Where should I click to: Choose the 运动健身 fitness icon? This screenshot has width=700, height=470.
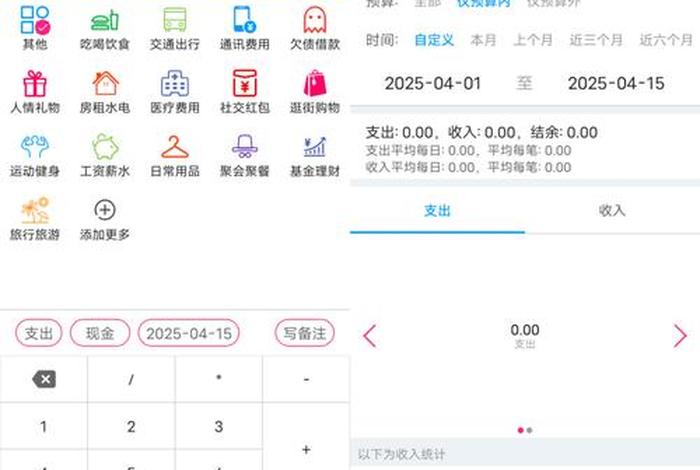(x=35, y=146)
